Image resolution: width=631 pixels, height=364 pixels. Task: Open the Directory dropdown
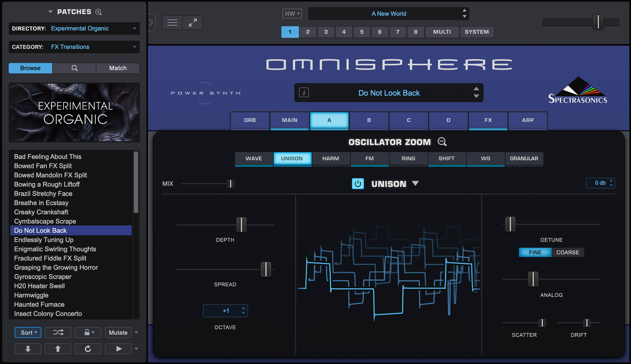[134, 28]
